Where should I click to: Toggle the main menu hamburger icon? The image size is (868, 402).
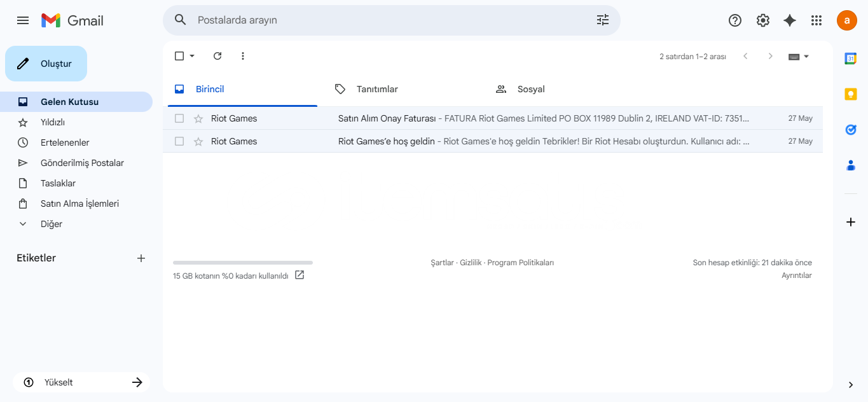23,20
